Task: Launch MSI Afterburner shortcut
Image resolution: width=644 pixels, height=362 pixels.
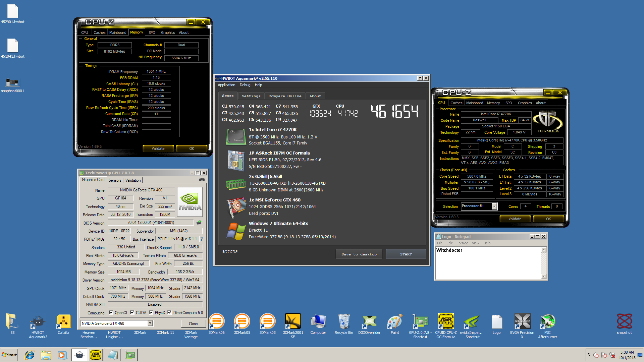Action: pos(548,326)
